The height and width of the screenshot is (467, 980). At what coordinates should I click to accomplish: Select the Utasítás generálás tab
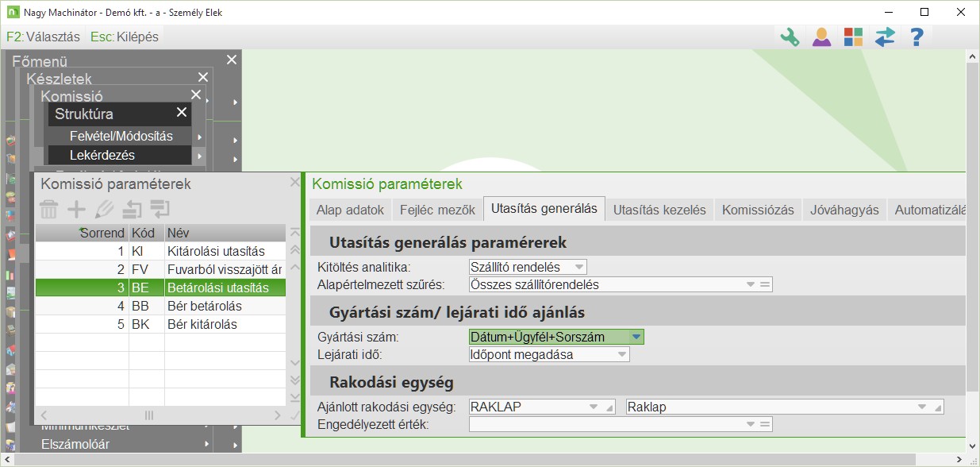[544, 210]
